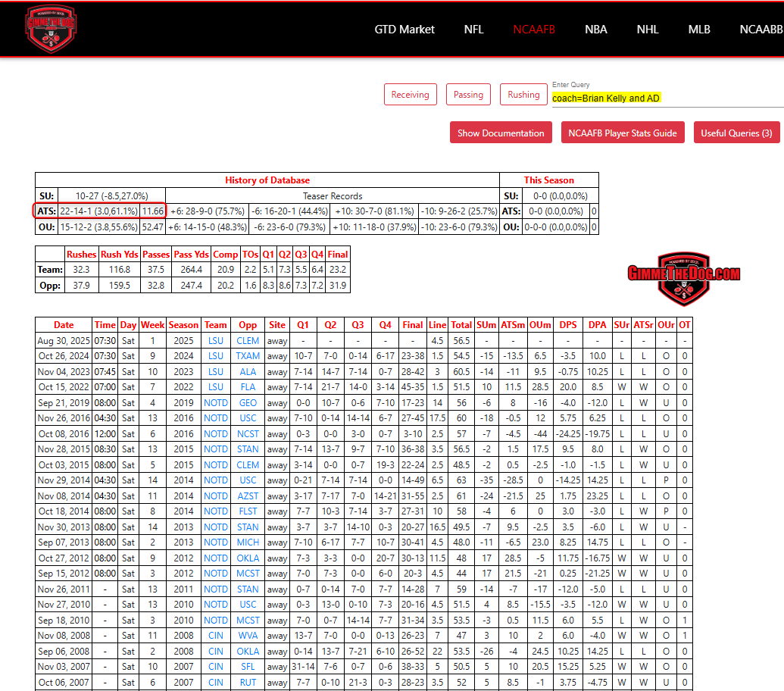Screen dimensions: 784x691
Task: Select the Rushing stats button
Action: (x=523, y=94)
